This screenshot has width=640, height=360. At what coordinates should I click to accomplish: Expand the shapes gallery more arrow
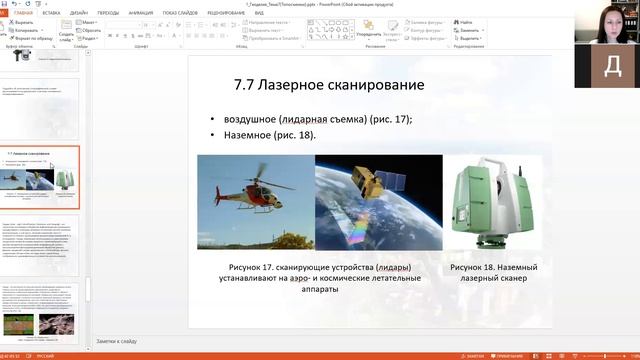coord(352,37)
